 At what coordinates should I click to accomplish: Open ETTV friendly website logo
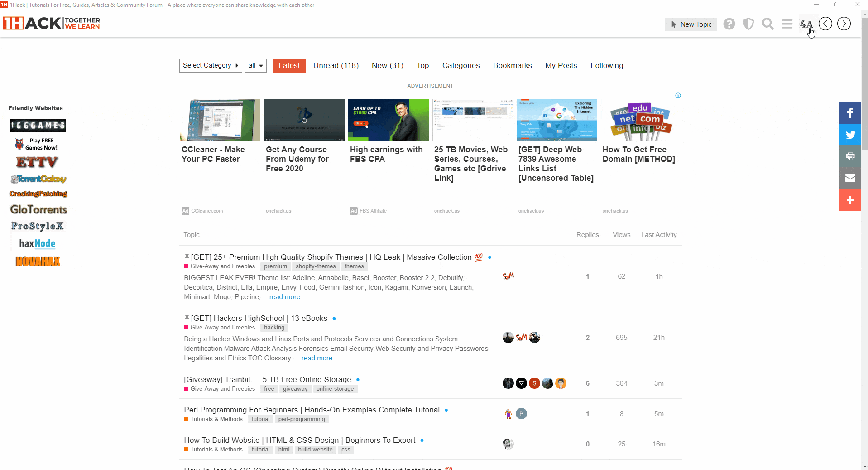(37, 162)
